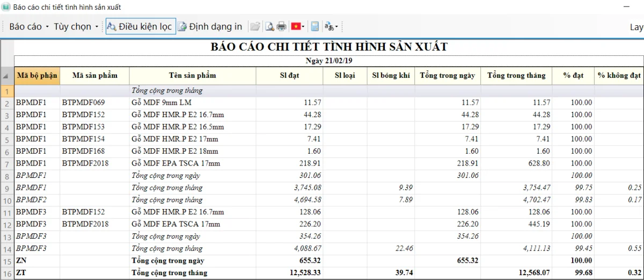Open the Báo cáo dropdown menu
The height and width of the screenshot is (280, 644).
(29, 26)
